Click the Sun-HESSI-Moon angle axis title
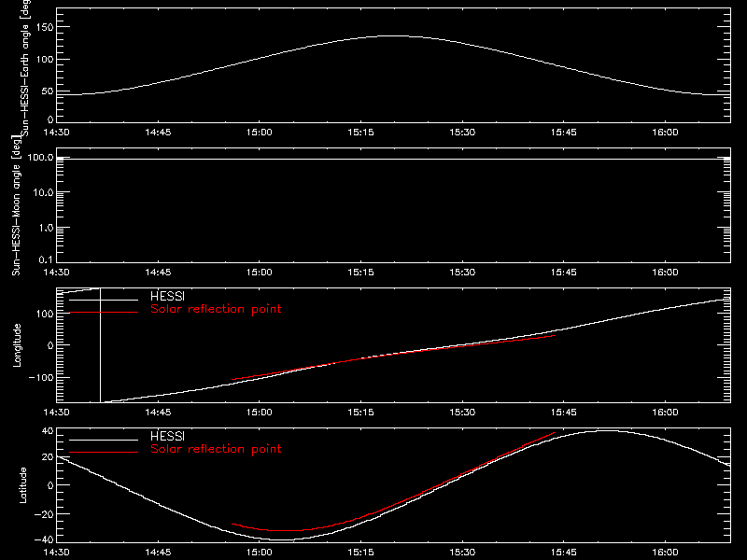747x560 pixels. [x=16, y=205]
